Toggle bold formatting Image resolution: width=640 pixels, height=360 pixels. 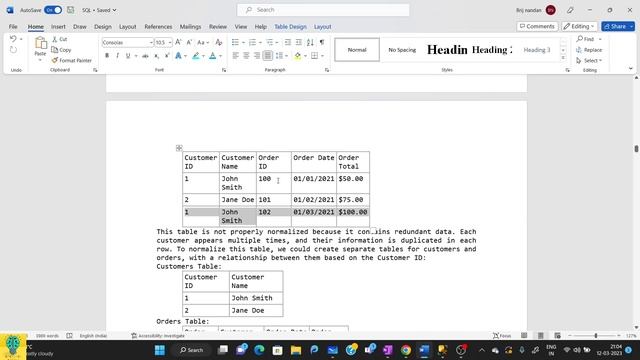[107, 56]
